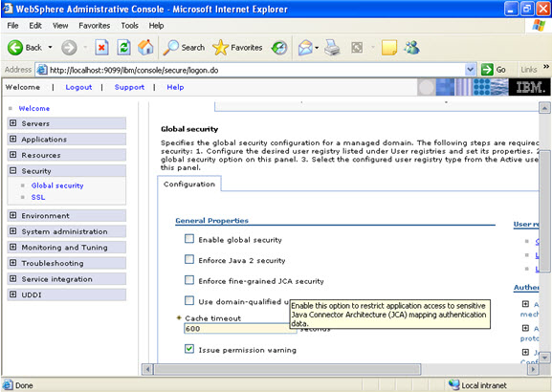Click the Done status page icon

8,385
